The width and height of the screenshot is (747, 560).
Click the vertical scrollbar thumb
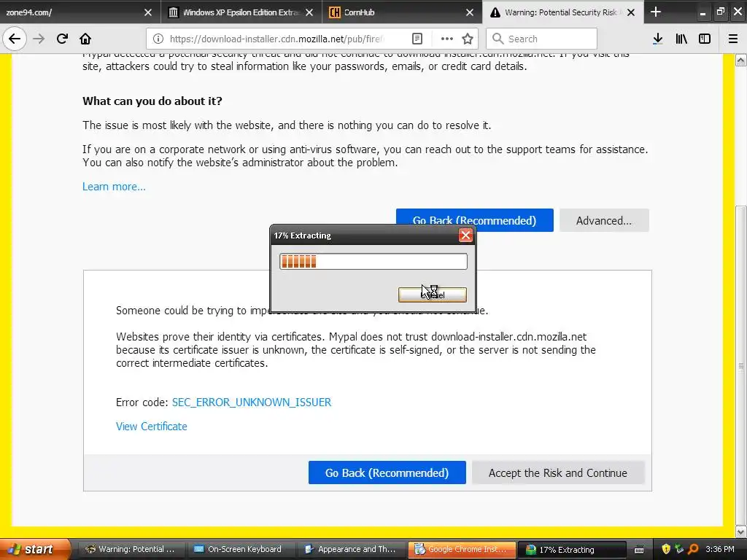coord(741,365)
